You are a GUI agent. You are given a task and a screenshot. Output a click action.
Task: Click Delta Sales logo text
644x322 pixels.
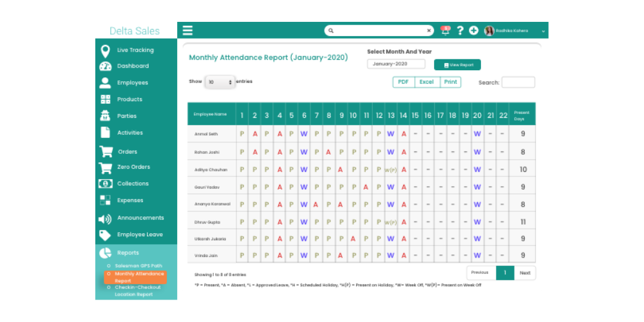click(135, 31)
